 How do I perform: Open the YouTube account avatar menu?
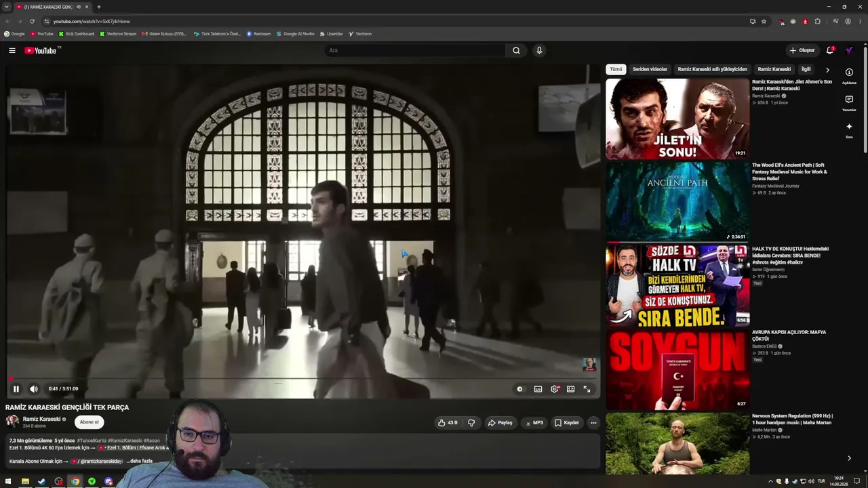(x=849, y=50)
